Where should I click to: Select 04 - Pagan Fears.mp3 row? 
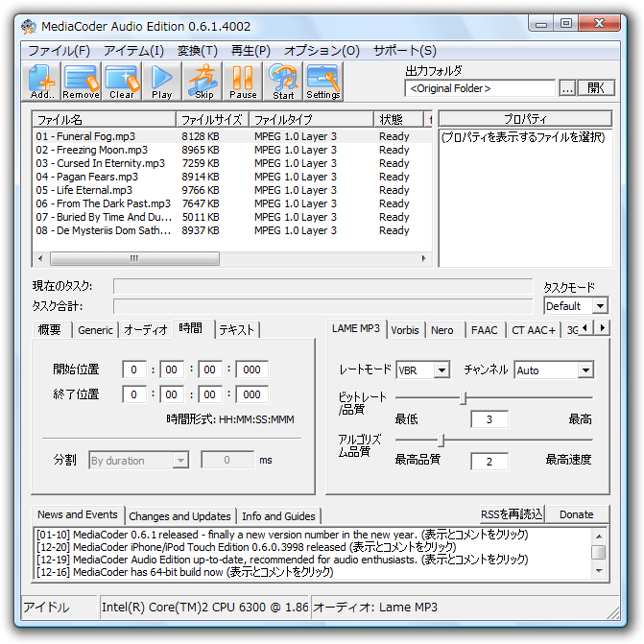coord(232,177)
